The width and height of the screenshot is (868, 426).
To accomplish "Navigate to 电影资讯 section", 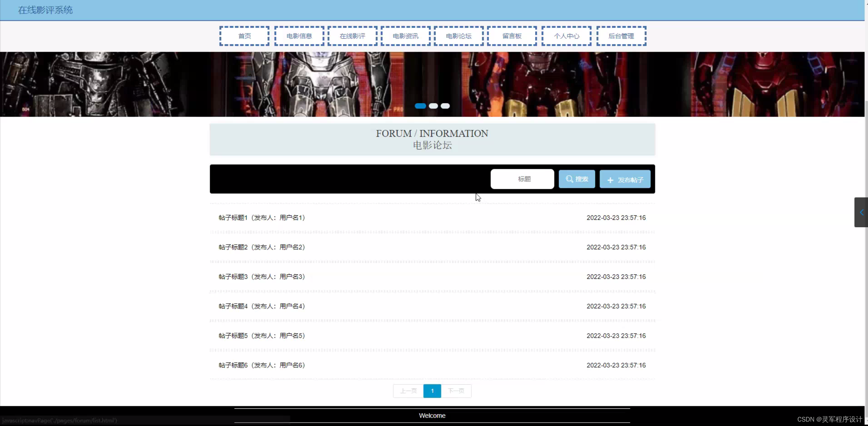I will 405,36.
